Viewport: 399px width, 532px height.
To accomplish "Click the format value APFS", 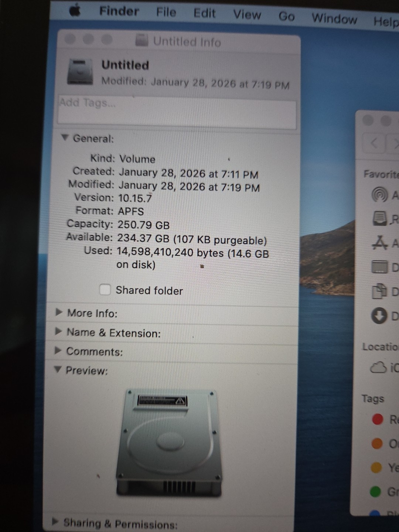I will (x=131, y=211).
